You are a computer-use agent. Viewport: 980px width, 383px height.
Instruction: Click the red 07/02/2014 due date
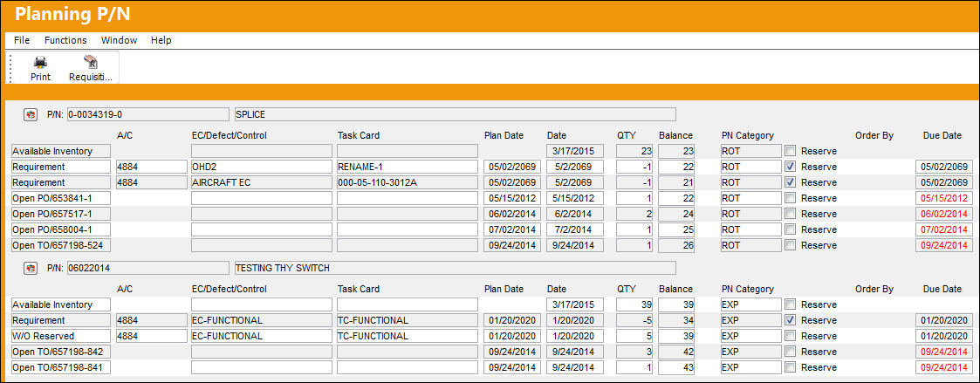tap(944, 229)
